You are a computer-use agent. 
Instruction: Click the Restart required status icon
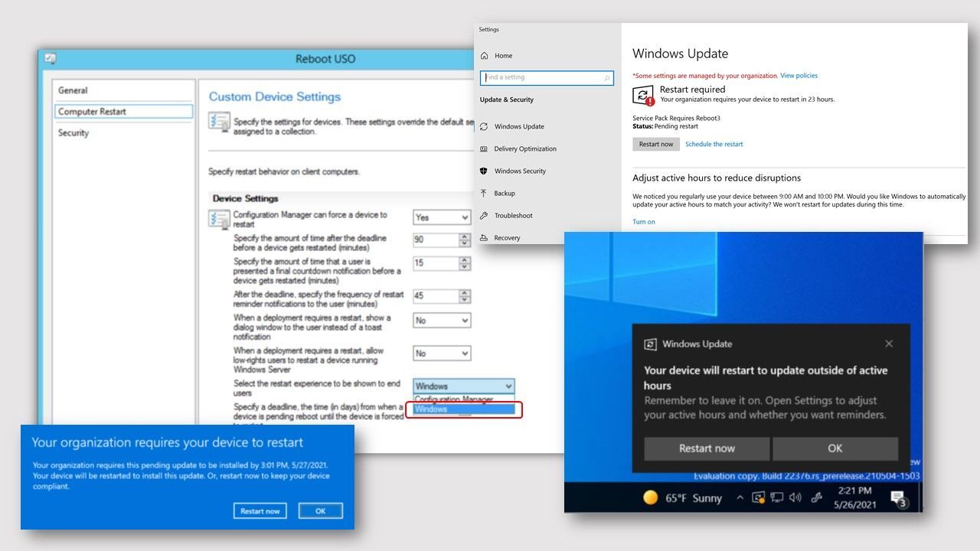click(644, 95)
